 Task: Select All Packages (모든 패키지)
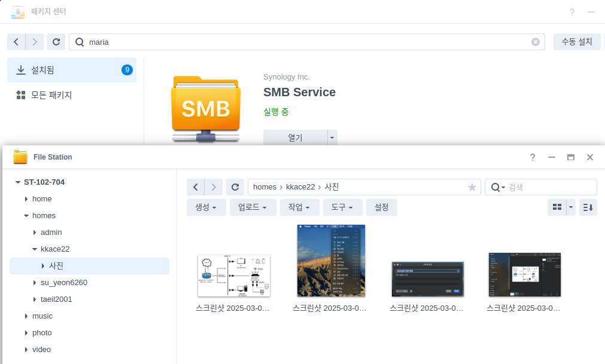pos(72,95)
